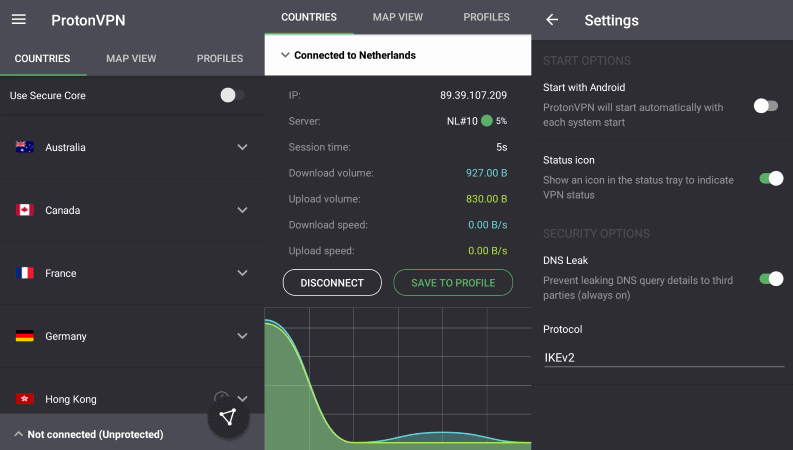Switch to Map View tab in left screen

pyautogui.click(x=131, y=59)
